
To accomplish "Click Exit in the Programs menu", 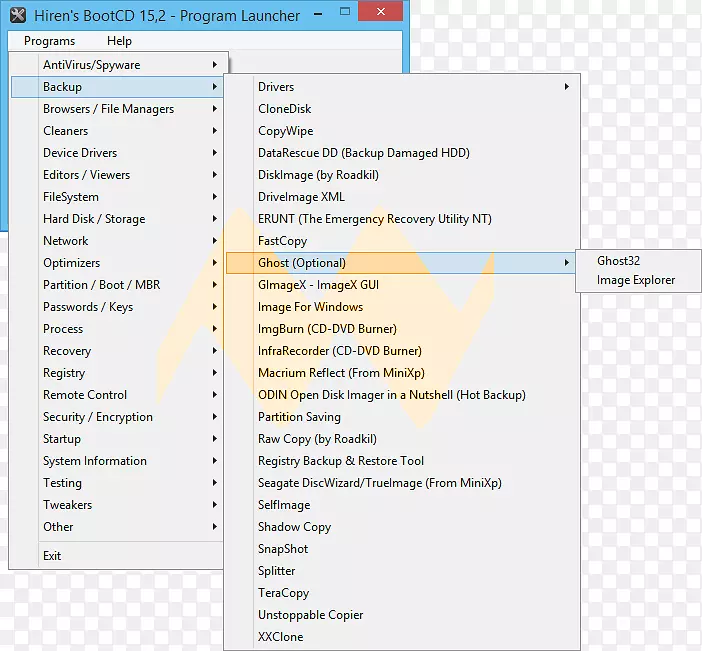I will click(x=52, y=556).
